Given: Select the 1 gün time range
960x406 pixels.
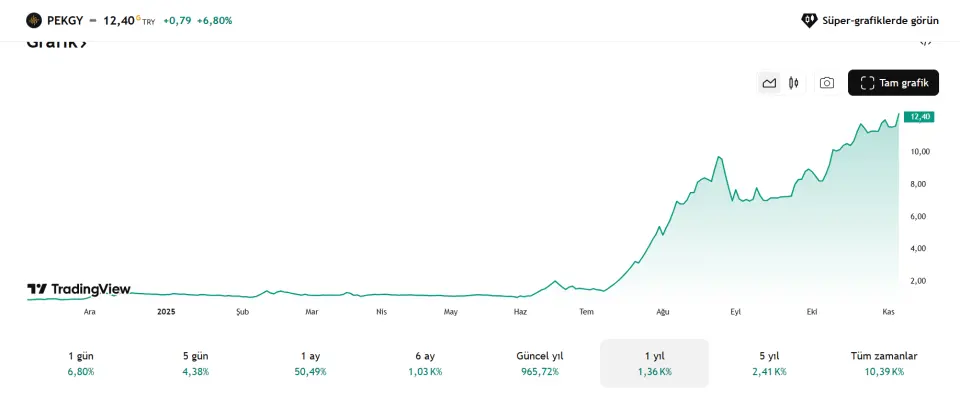Looking at the screenshot, I should 81,363.
